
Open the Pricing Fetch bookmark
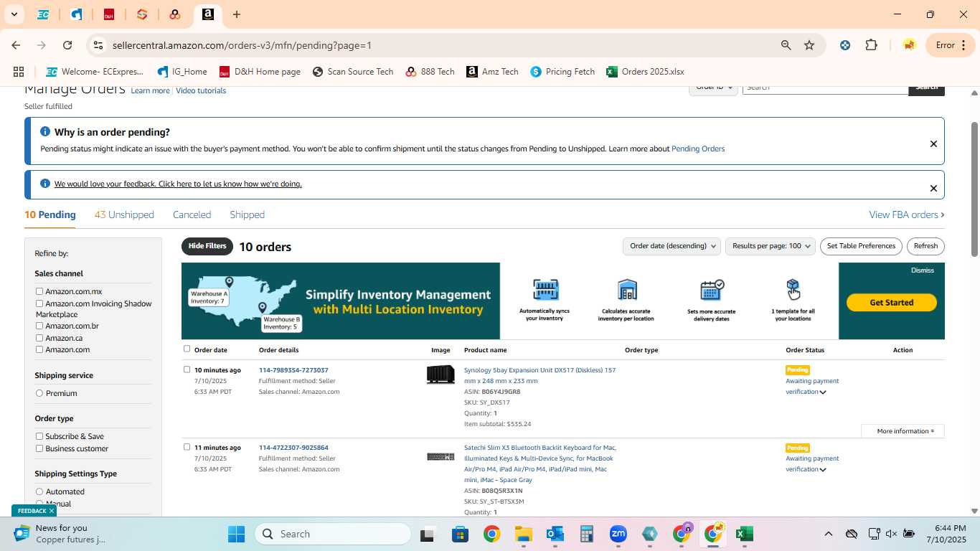coord(562,72)
